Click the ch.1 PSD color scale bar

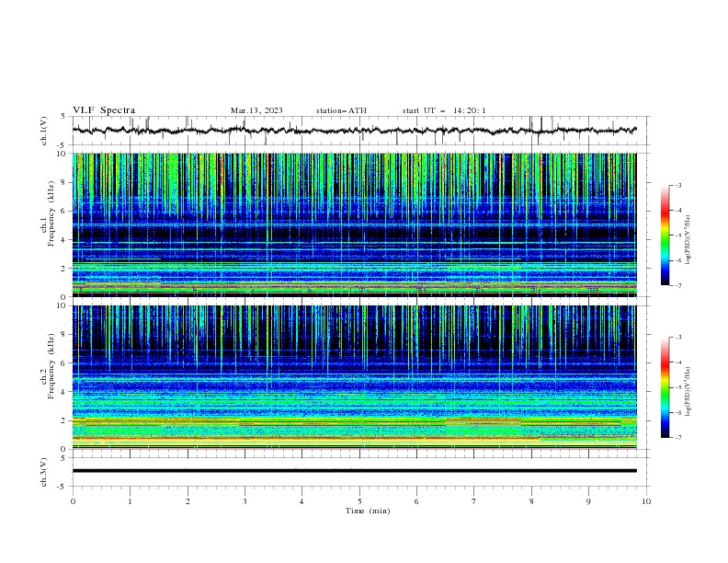click(x=665, y=236)
